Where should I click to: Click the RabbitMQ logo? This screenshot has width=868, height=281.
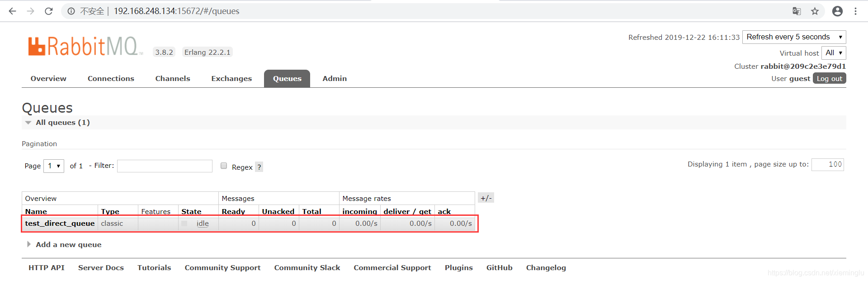click(85, 46)
